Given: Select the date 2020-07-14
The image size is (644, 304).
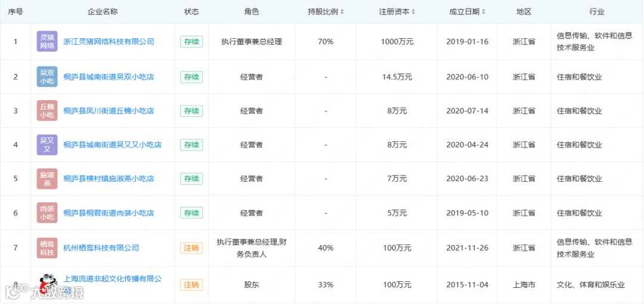Looking at the screenshot, I should (467, 110).
